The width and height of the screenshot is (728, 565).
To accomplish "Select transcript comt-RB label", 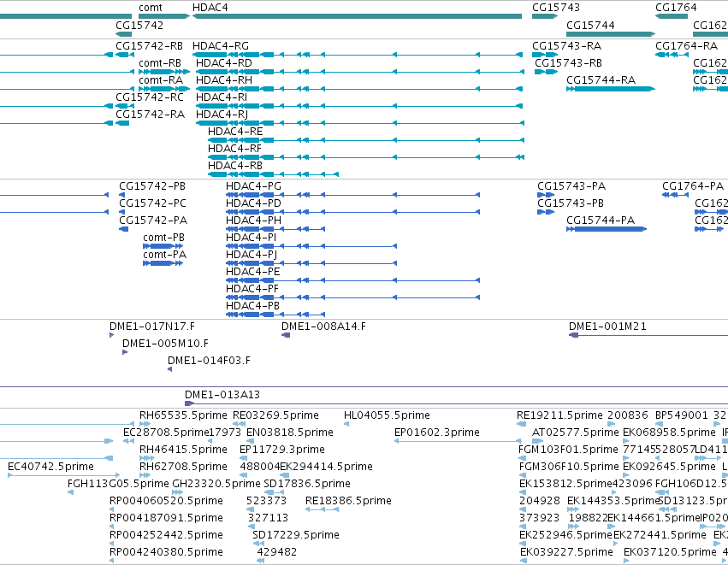I will (160, 63).
